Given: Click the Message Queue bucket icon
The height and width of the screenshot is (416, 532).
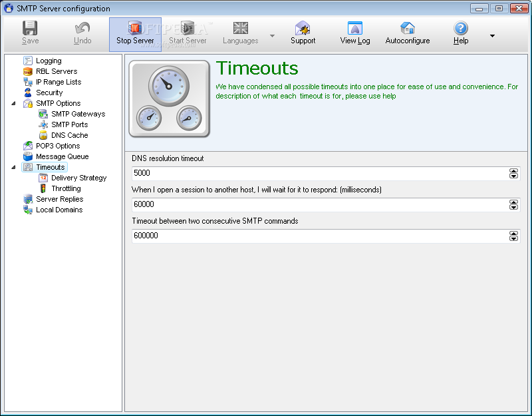Looking at the screenshot, I should coord(28,156).
